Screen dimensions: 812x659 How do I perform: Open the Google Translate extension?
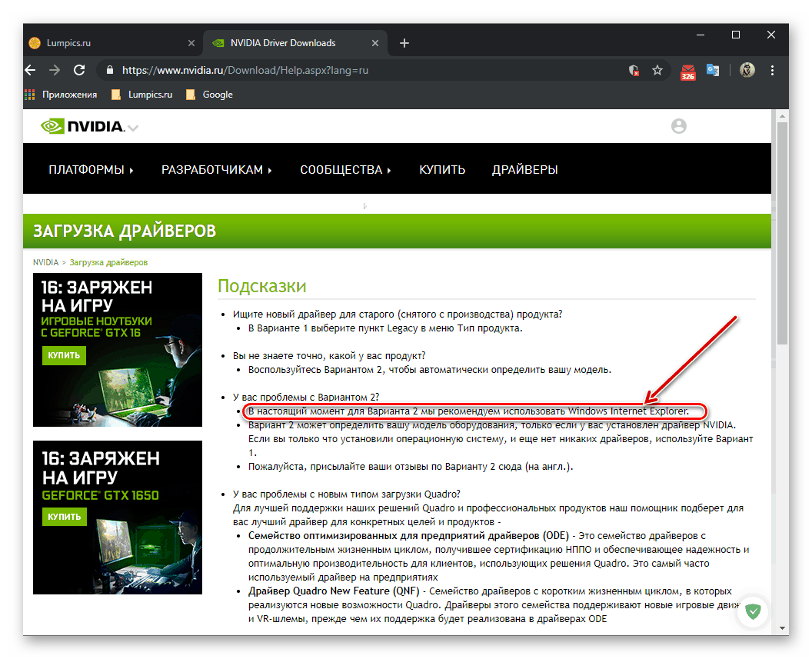[x=713, y=71]
